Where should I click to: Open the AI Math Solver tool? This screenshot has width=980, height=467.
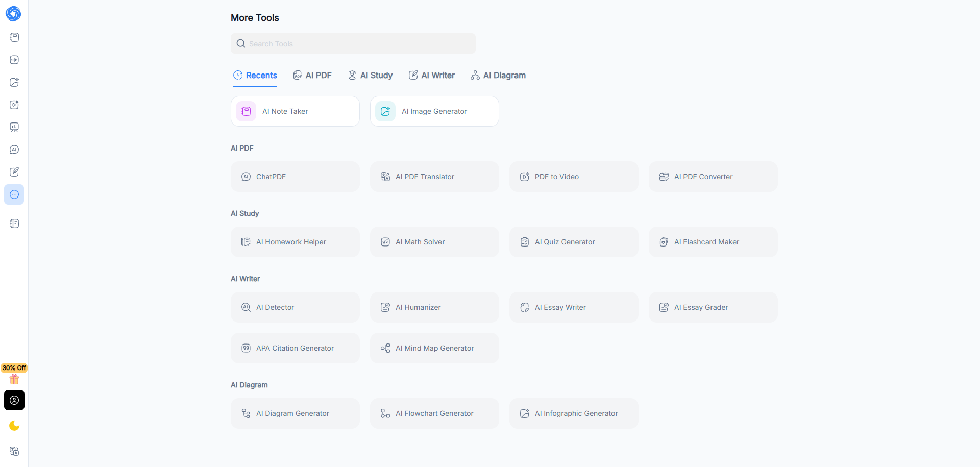coord(434,242)
